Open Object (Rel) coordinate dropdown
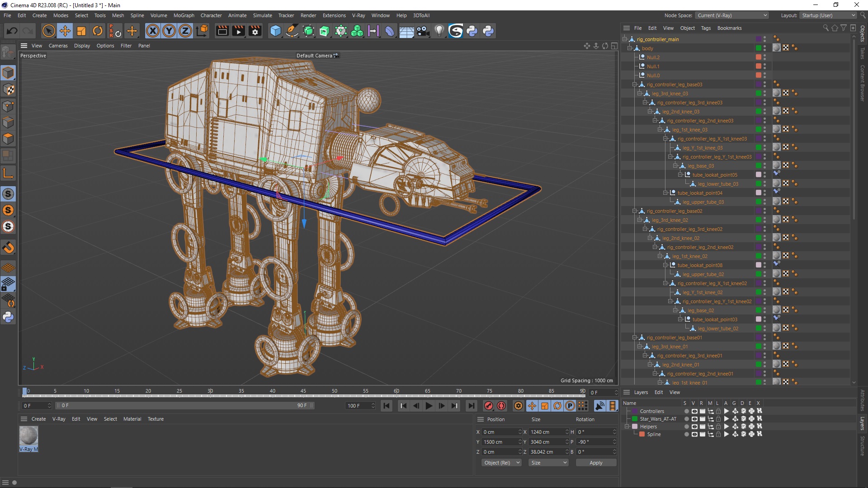This screenshot has width=868, height=488. [501, 463]
